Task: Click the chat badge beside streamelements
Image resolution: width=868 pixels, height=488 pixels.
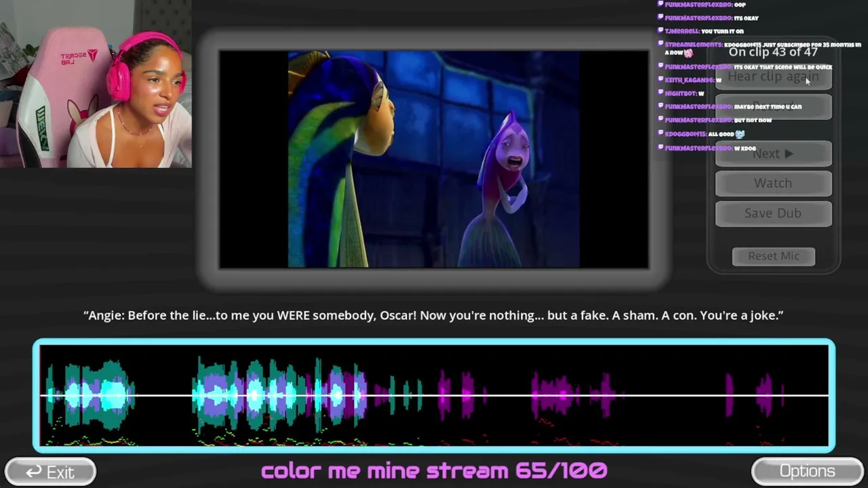Action: (660, 44)
